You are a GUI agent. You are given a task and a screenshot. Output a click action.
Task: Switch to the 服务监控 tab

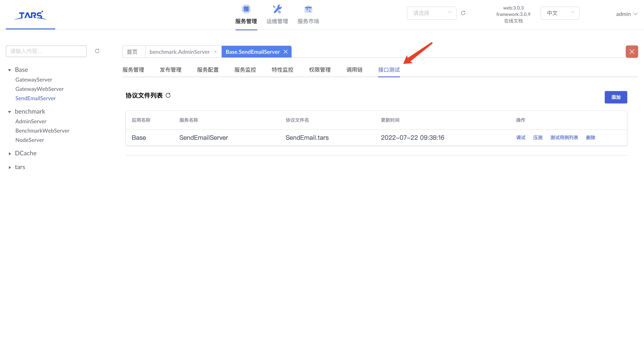(x=245, y=70)
